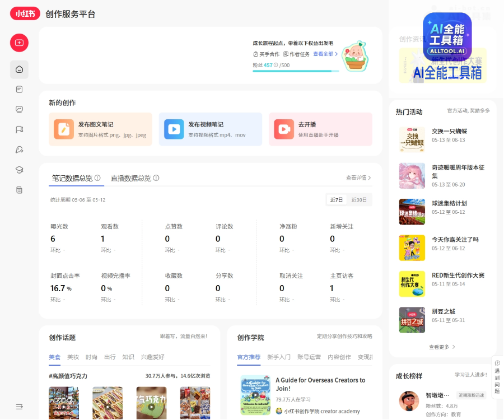Select the 近7日 period toggle
This screenshot has width=504, height=420.
tap(336, 200)
